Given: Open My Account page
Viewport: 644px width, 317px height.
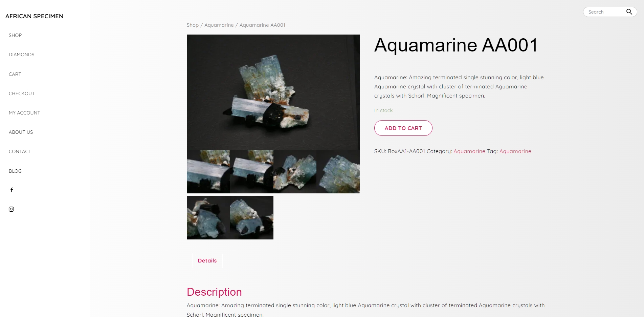Looking at the screenshot, I should pos(24,113).
